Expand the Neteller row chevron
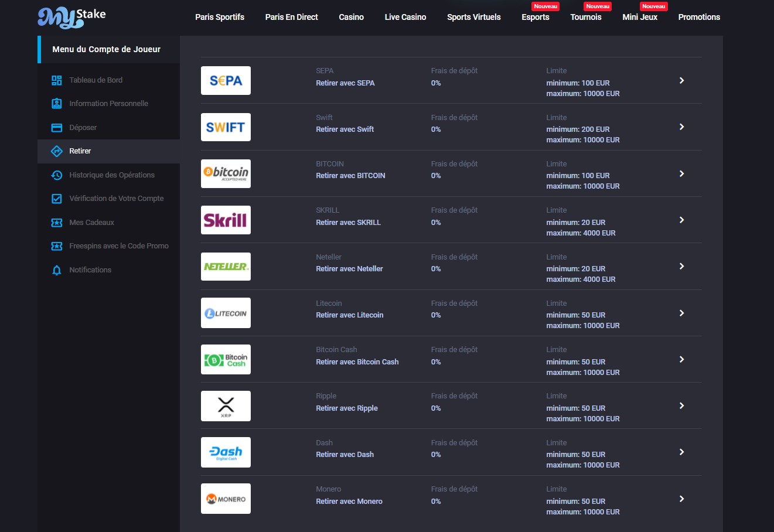Screen dimensions: 774x532 pyautogui.click(x=681, y=266)
